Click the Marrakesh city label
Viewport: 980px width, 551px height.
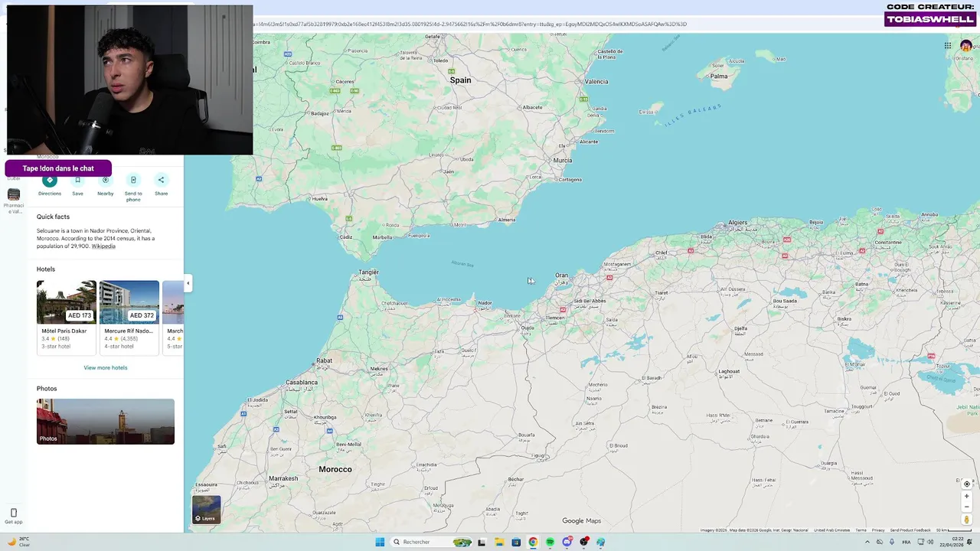click(x=283, y=478)
